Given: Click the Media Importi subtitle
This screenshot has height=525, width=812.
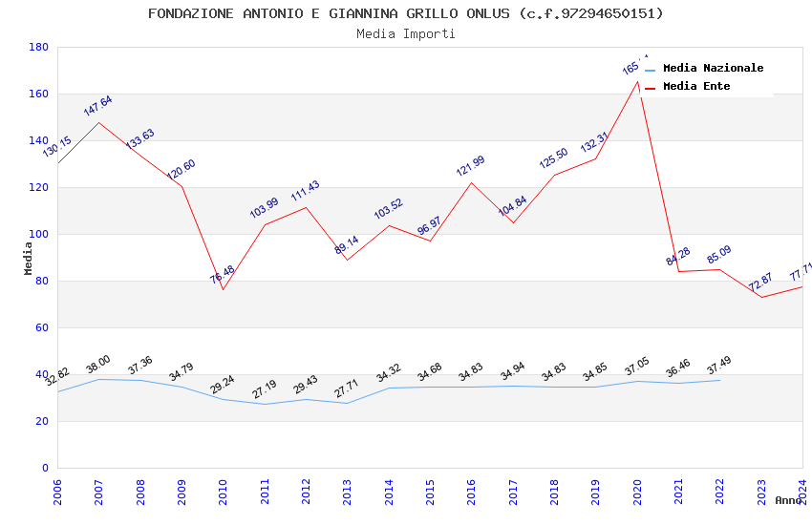Looking at the screenshot, I should pos(406,34).
